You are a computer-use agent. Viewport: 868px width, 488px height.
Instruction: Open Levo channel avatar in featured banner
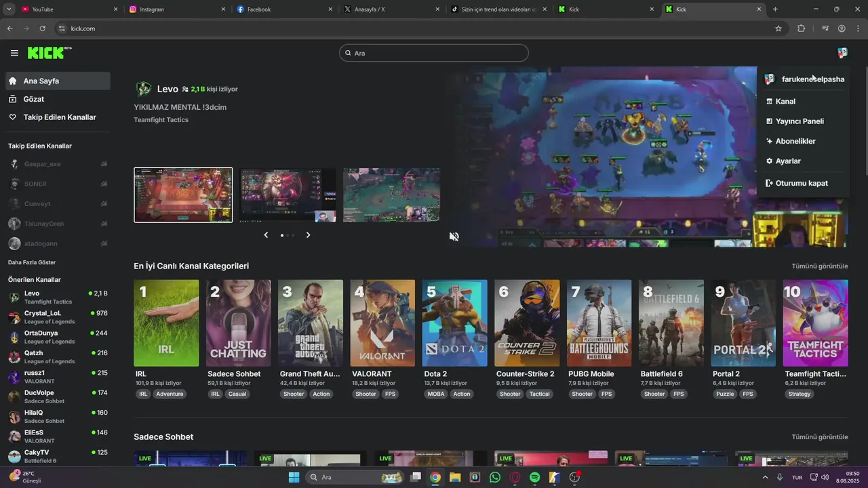pyautogui.click(x=143, y=89)
